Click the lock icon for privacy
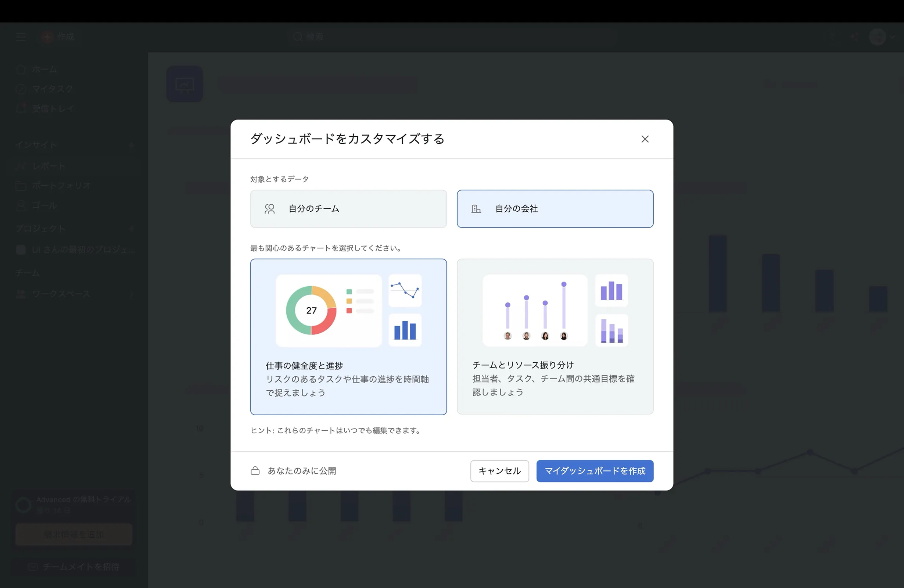This screenshot has width=904, height=588. [255, 471]
